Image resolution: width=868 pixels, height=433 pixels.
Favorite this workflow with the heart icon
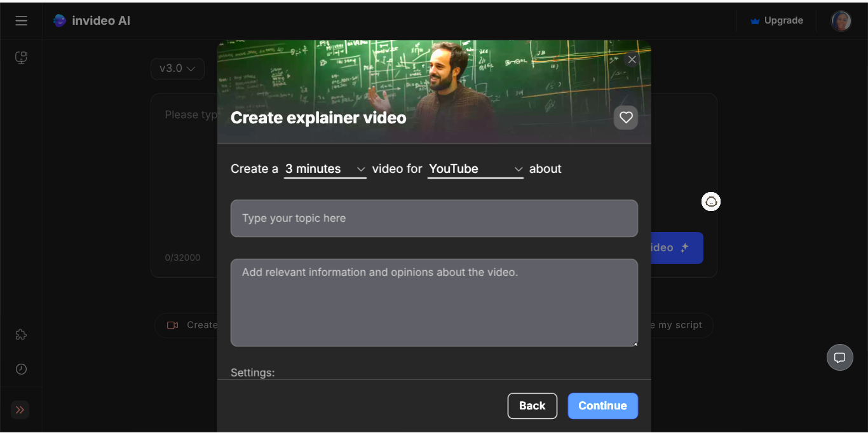coord(626,118)
